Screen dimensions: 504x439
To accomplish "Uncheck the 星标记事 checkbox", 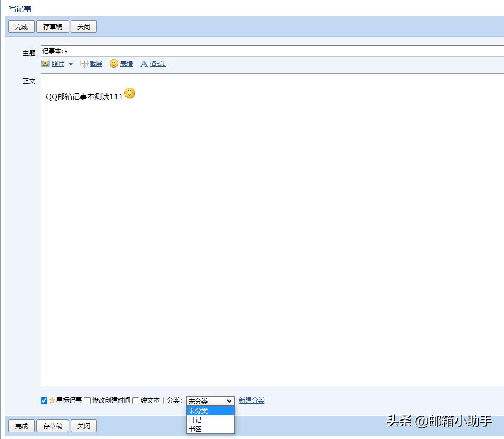I will 44,400.
